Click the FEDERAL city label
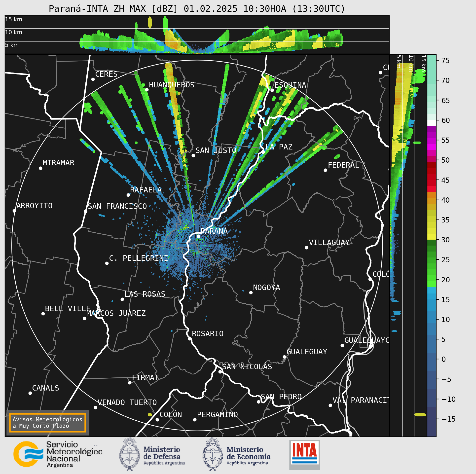The height and width of the screenshot is (474, 476). pyautogui.click(x=344, y=165)
